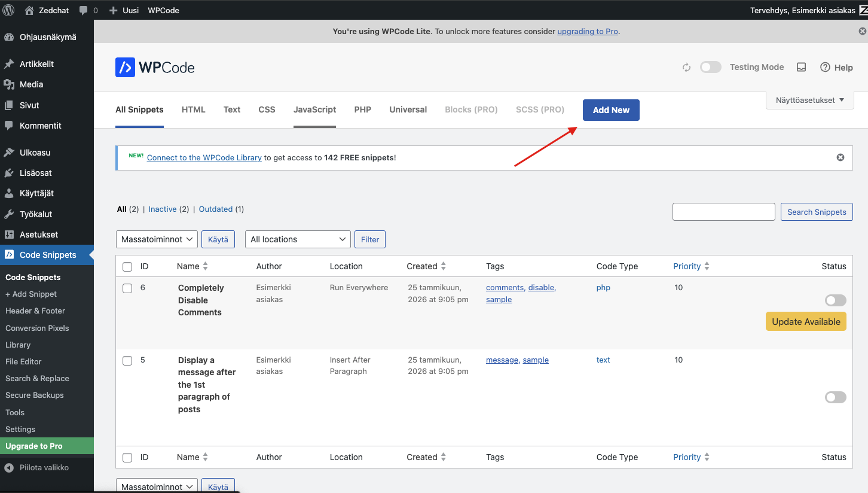Click the comments bubble icon in admin bar
The image size is (868, 493).
point(83,10)
